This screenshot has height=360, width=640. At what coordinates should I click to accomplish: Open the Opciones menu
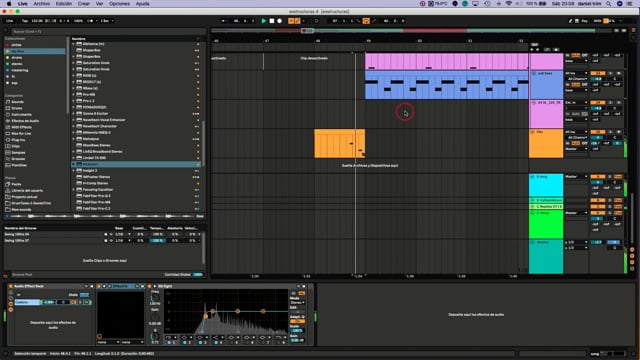coord(119,4)
